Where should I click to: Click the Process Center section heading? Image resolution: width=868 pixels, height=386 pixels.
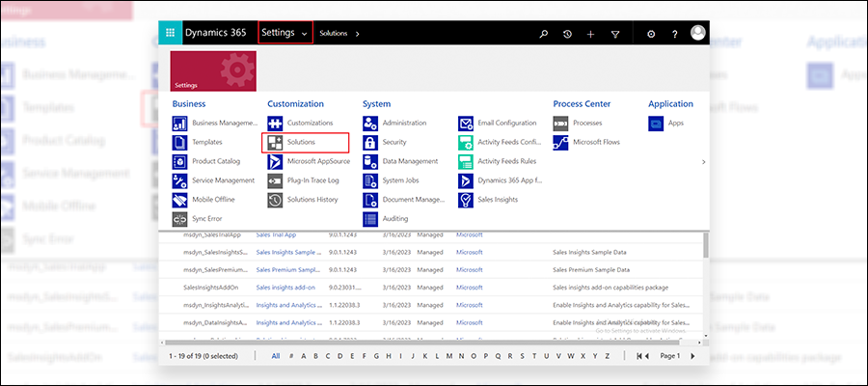pos(582,103)
